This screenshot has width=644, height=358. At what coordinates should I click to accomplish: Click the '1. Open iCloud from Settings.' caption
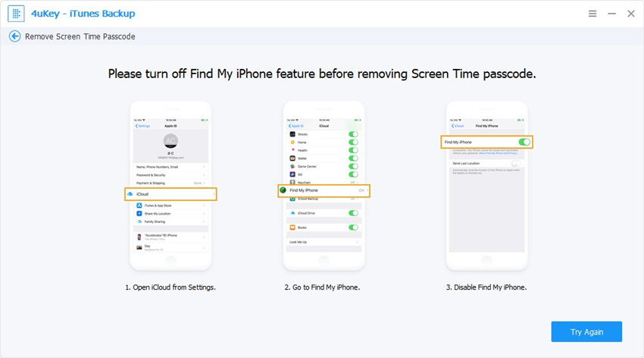coord(170,287)
